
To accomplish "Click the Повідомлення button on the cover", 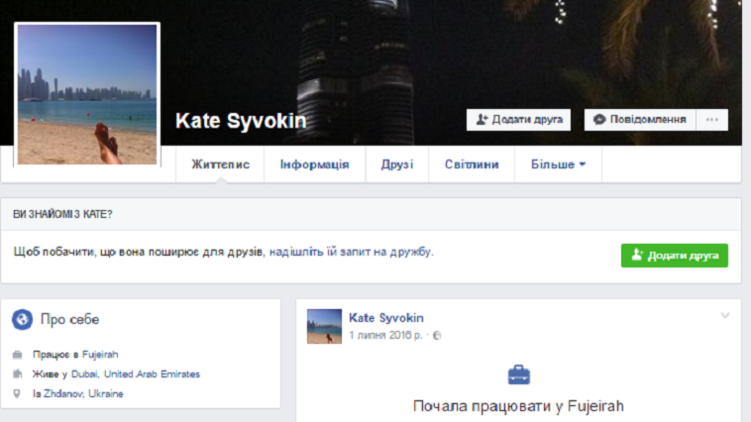I will (x=640, y=120).
